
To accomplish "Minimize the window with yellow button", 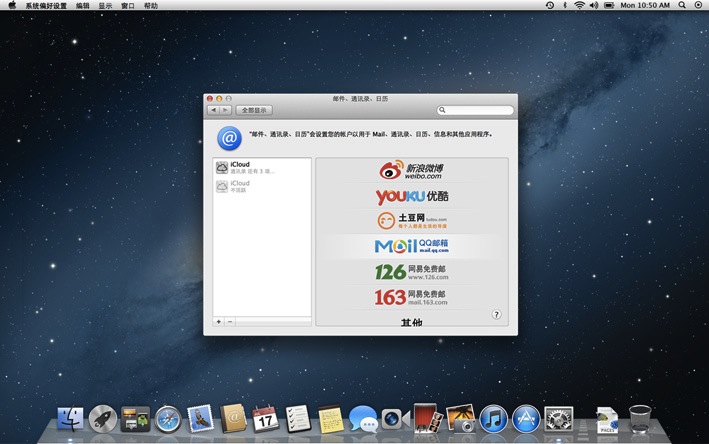I will (x=219, y=98).
